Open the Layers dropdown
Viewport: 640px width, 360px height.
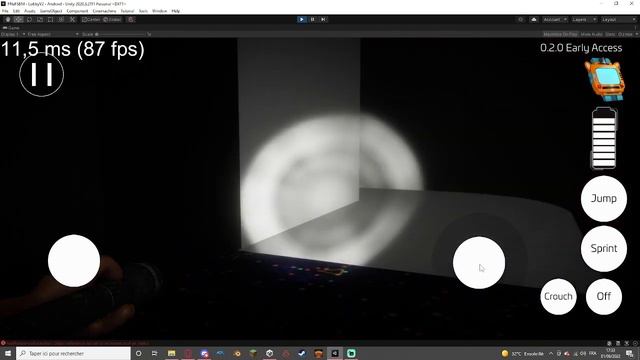pyautogui.click(x=584, y=20)
